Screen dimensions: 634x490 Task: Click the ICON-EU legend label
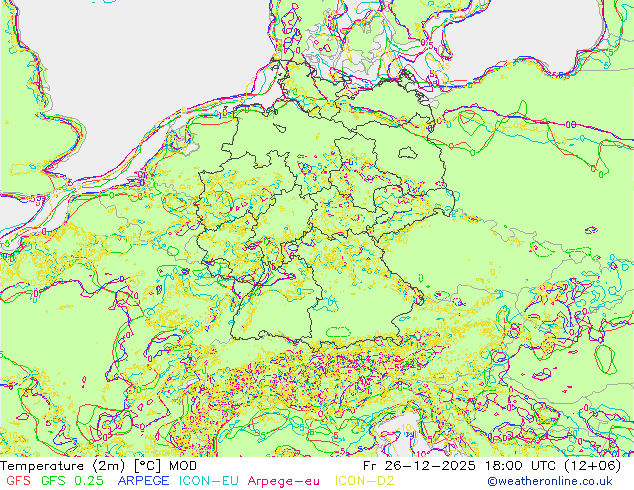[x=209, y=481]
